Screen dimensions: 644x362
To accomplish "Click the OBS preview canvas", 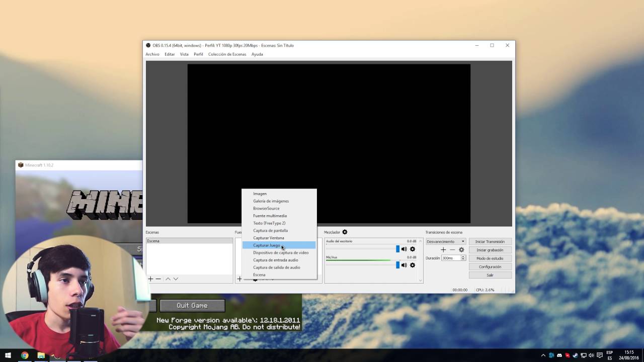I will (329, 143).
